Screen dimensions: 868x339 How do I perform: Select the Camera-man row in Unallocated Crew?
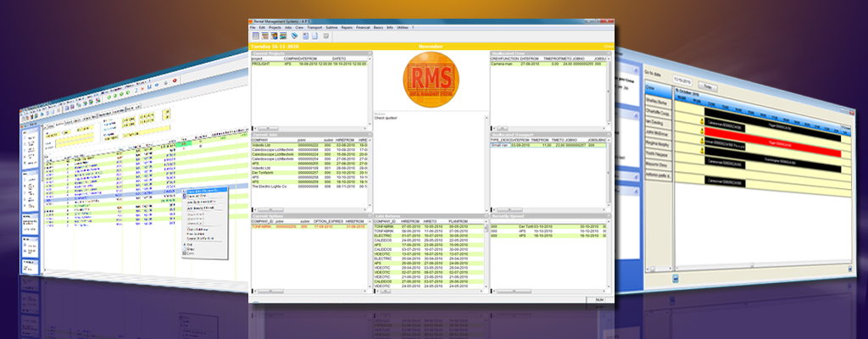pos(548,64)
